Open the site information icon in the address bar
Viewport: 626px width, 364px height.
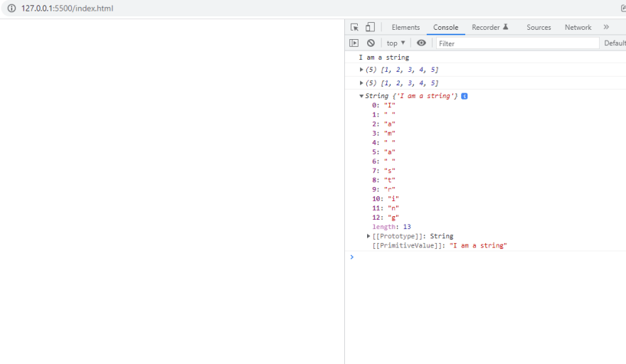[11, 9]
